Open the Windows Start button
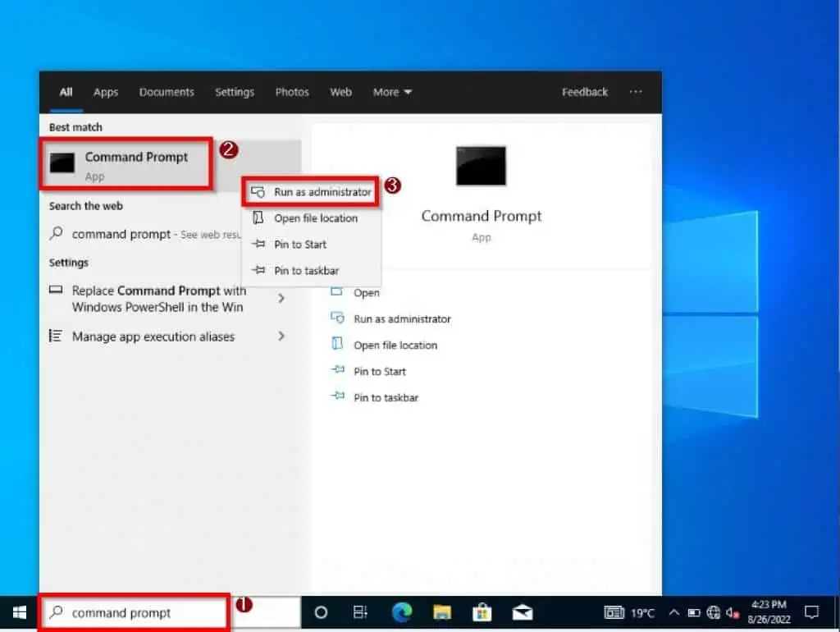This screenshot has width=840, height=632. [20, 612]
